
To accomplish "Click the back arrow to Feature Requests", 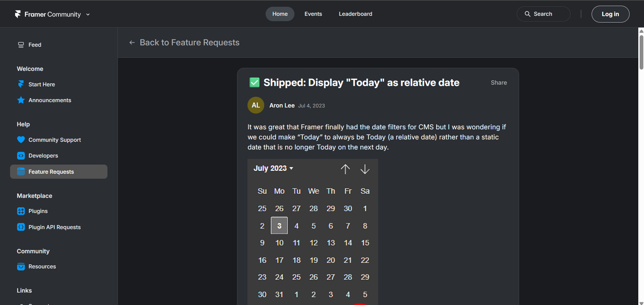I will click(132, 43).
